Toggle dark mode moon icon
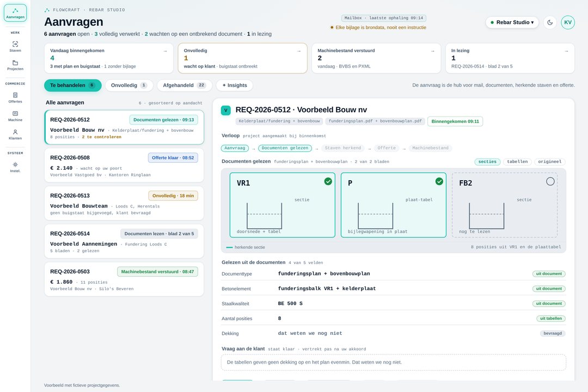 pyautogui.click(x=550, y=22)
